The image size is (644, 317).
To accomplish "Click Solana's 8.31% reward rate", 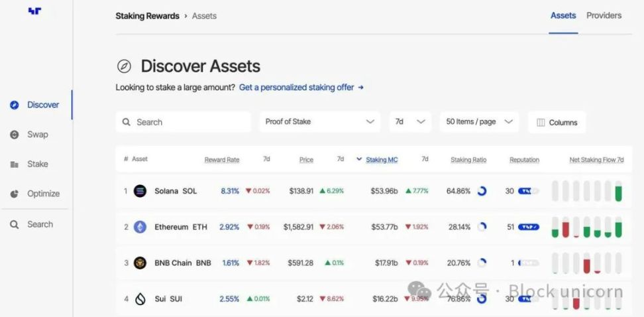I will (x=230, y=191).
